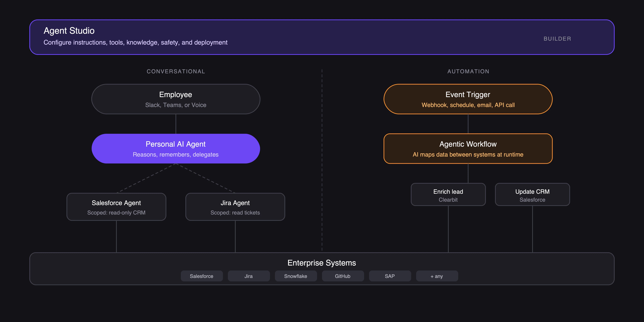Select the Salesforce Agent with read-only CRM scope
Screen dimensions: 644x322
pos(116,207)
